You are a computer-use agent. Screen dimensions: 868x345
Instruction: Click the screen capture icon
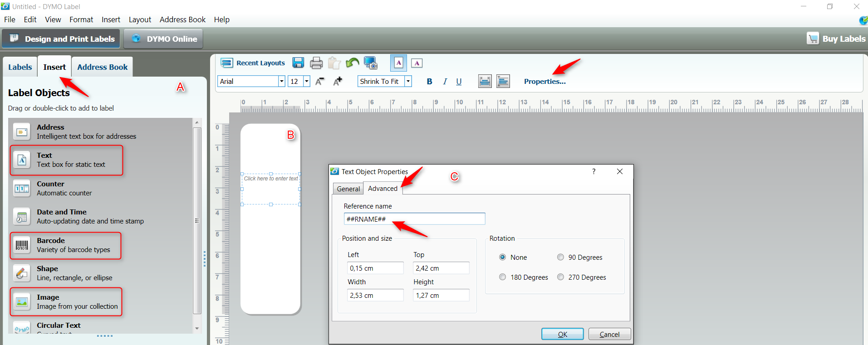pyautogui.click(x=371, y=63)
